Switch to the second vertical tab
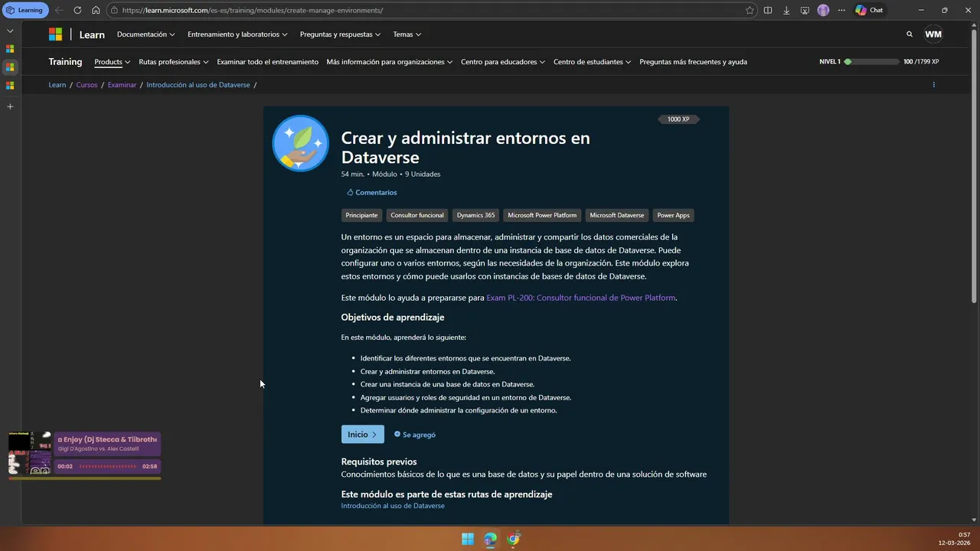980x551 pixels. [10, 67]
